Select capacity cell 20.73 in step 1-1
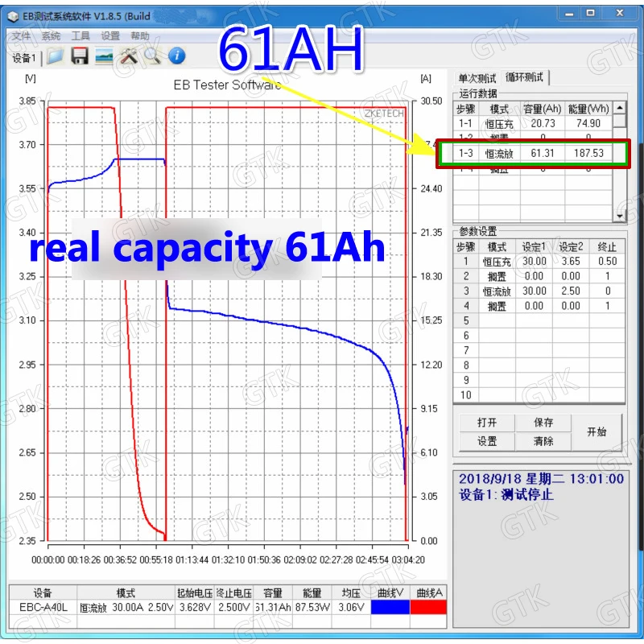Image resolution: width=644 pixels, height=644 pixels. [543, 123]
